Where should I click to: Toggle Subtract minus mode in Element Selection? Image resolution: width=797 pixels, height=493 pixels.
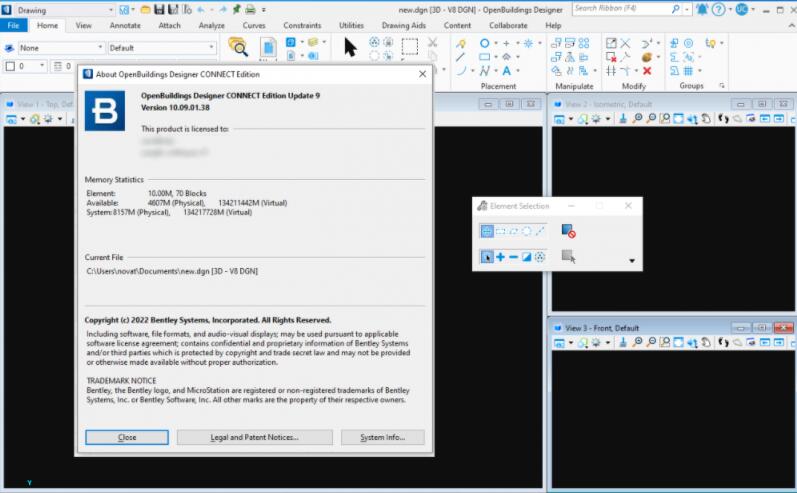(x=513, y=257)
